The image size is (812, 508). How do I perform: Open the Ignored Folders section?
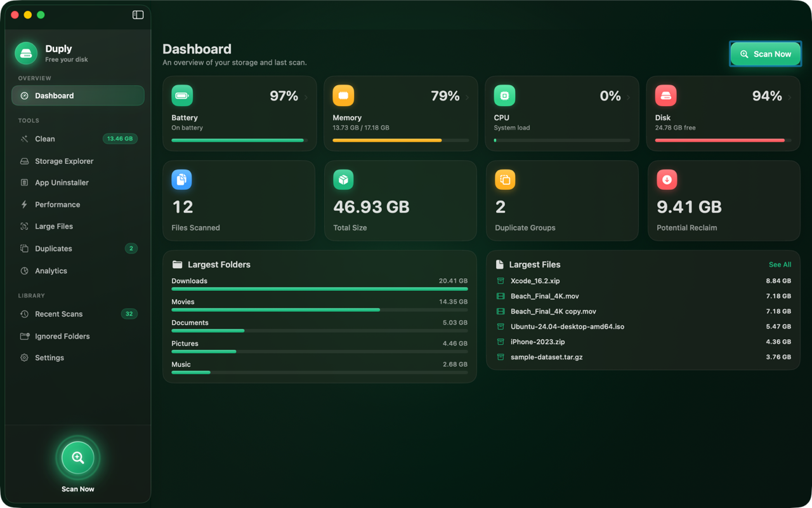tap(78, 336)
